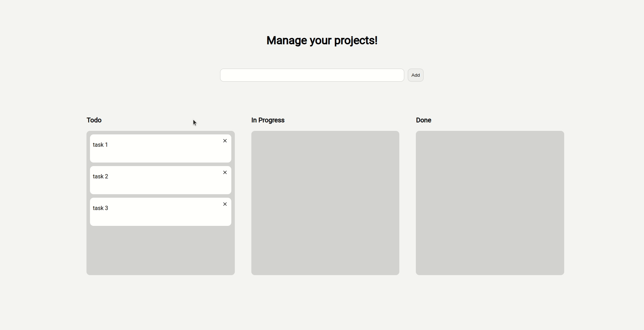
Task: Click the "Manage your projects!" title
Action: click(322, 40)
